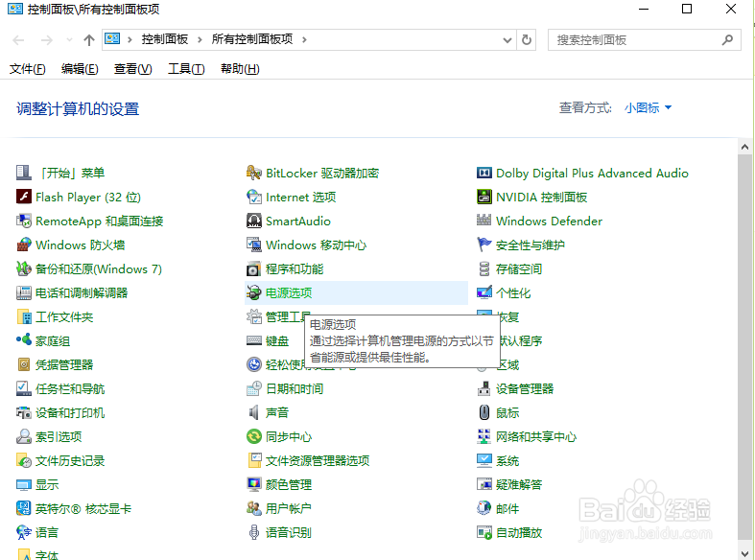
Task: Open the 查看方式 小图标 dropdown
Action: 648,107
